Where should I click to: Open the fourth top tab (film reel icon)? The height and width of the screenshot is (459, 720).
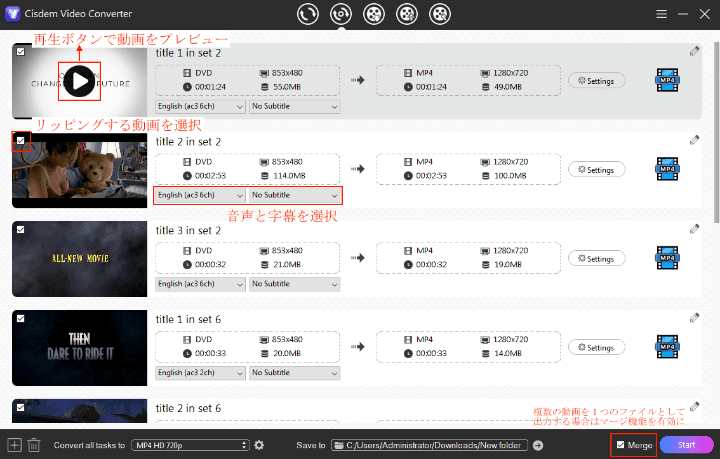[x=407, y=14]
